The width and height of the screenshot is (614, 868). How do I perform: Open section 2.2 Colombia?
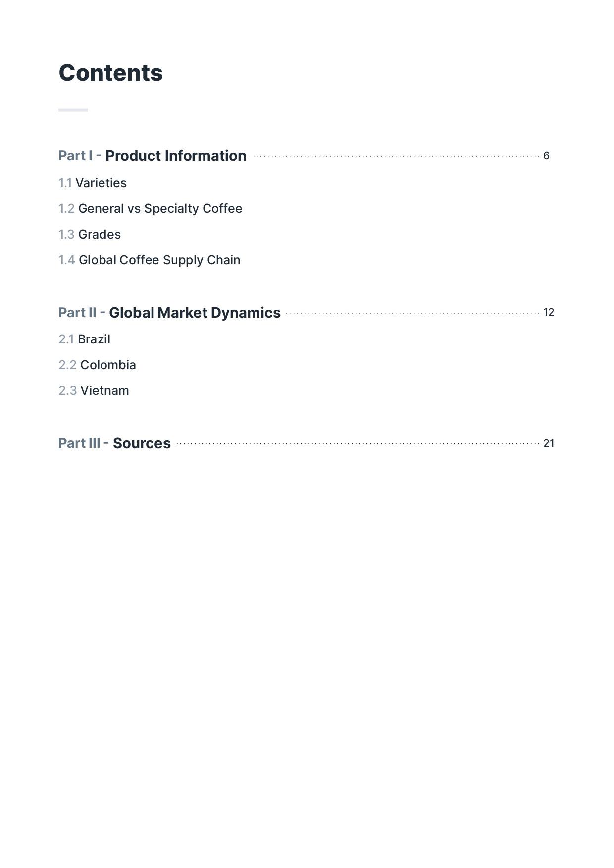click(98, 365)
